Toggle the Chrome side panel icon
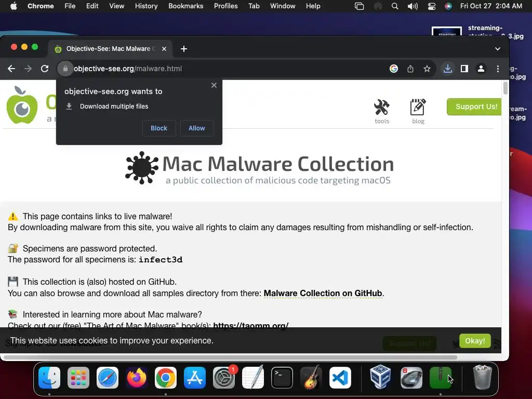 (x=464, y=69)
